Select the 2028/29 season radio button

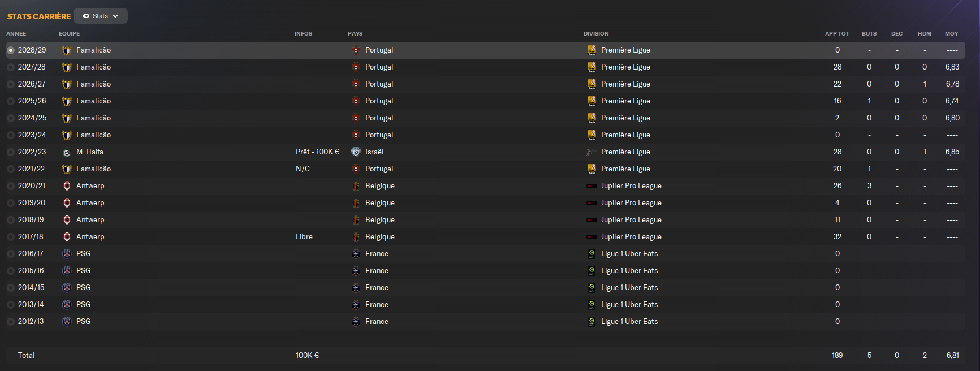pyautogui.click(x=11, y=50)
